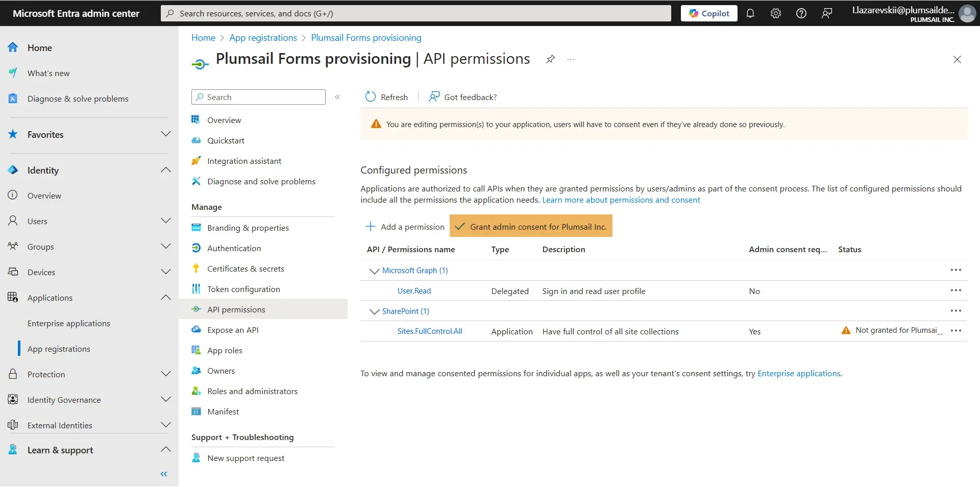
Task: Click the Integration assistant rocket icon
Action: click(196, 161)
